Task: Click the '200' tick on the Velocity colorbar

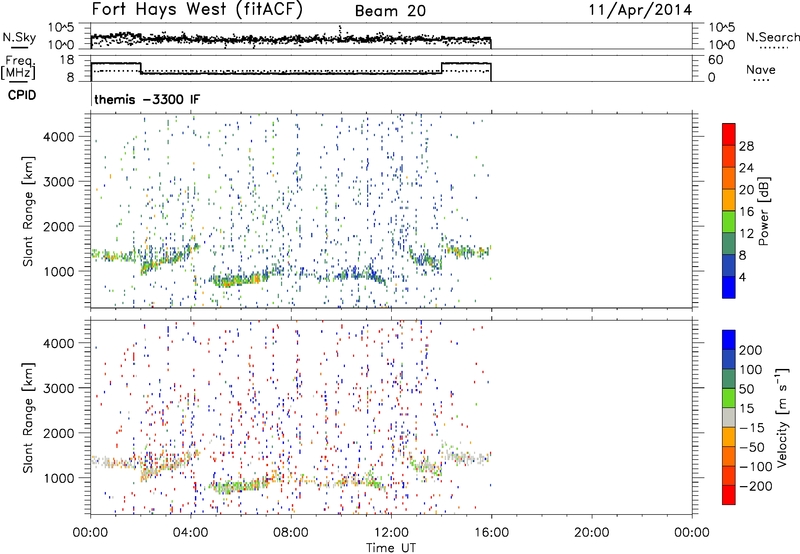Action: (751, 350)
